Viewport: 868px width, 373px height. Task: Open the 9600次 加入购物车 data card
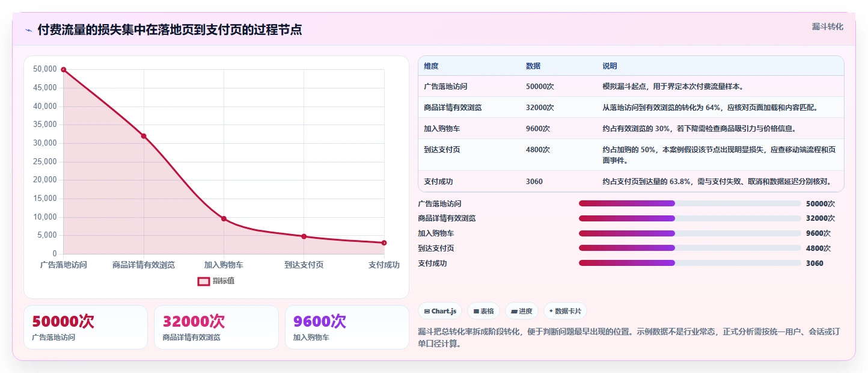point(347,327)
